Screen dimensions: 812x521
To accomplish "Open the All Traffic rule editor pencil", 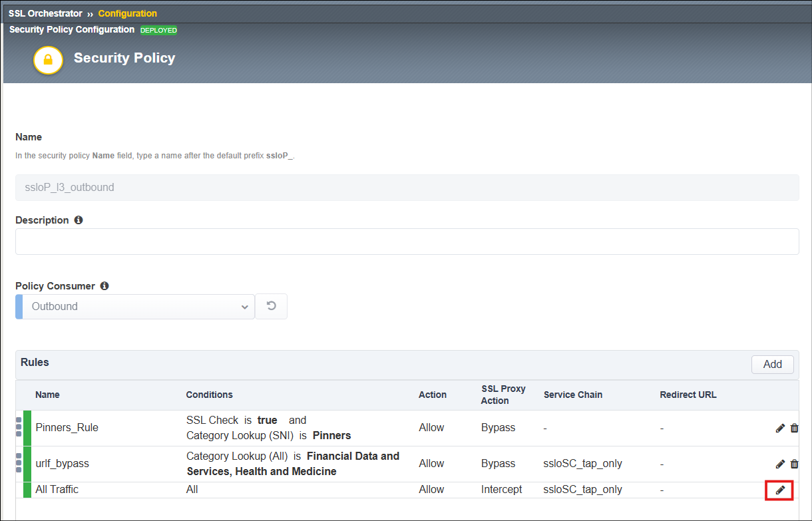I will pyautogui.click(x=780, y=490).
